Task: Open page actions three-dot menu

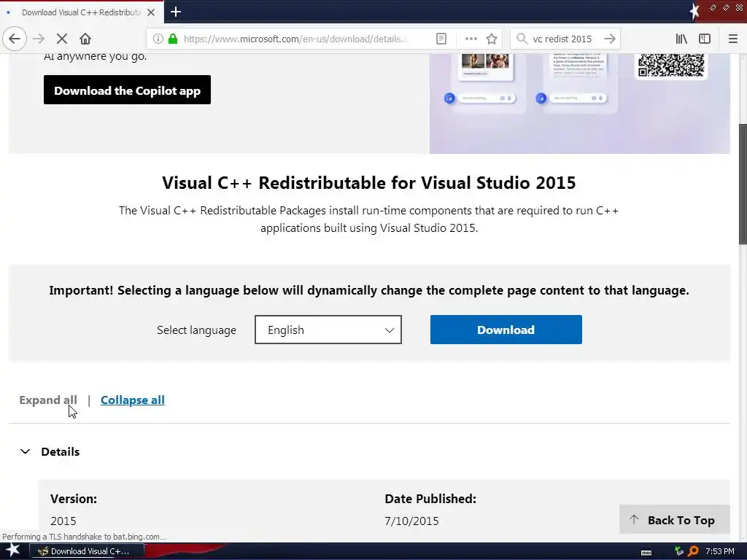Action: [x=471, y=39]
